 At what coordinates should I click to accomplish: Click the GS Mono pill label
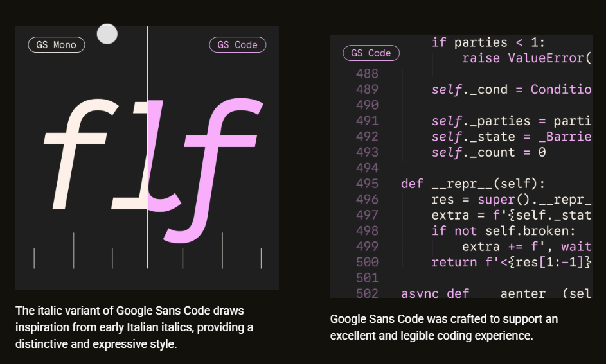point(57,45)
